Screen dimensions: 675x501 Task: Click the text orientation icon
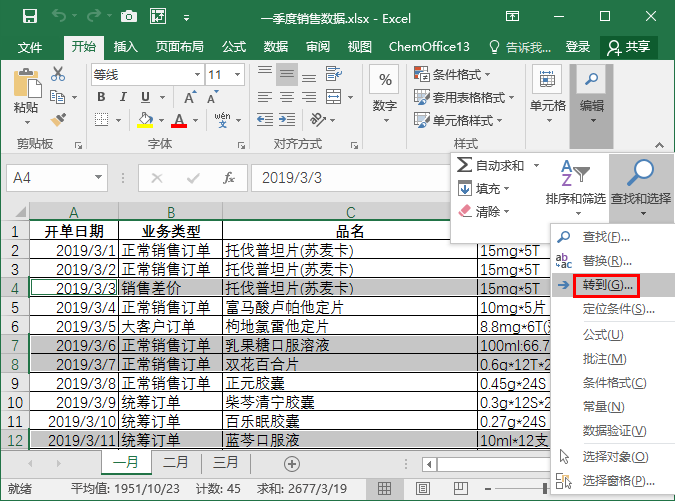(318, 120)
